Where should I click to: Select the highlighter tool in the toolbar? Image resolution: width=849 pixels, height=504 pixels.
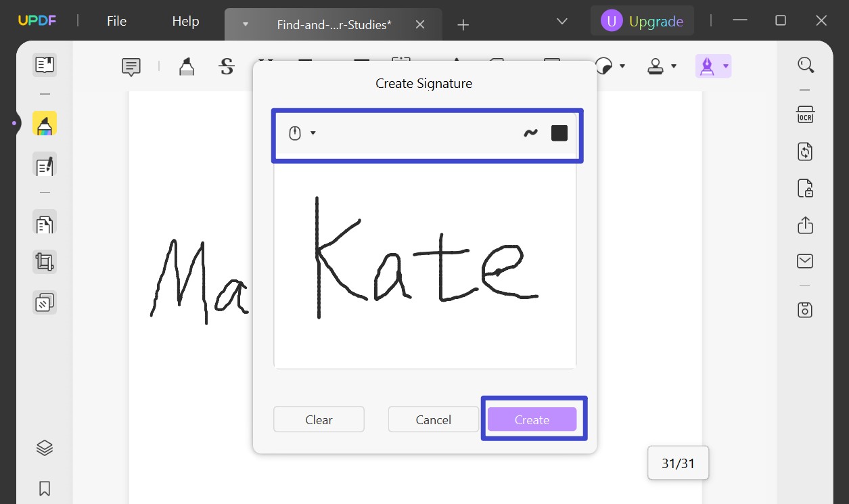pyautogui.click(x=185, y=66)
